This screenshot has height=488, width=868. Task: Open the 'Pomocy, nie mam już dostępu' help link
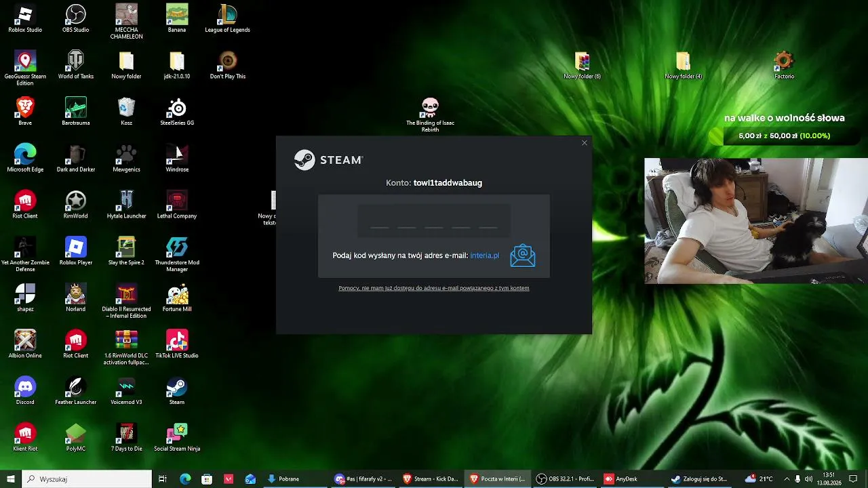[x=434, y=288]
